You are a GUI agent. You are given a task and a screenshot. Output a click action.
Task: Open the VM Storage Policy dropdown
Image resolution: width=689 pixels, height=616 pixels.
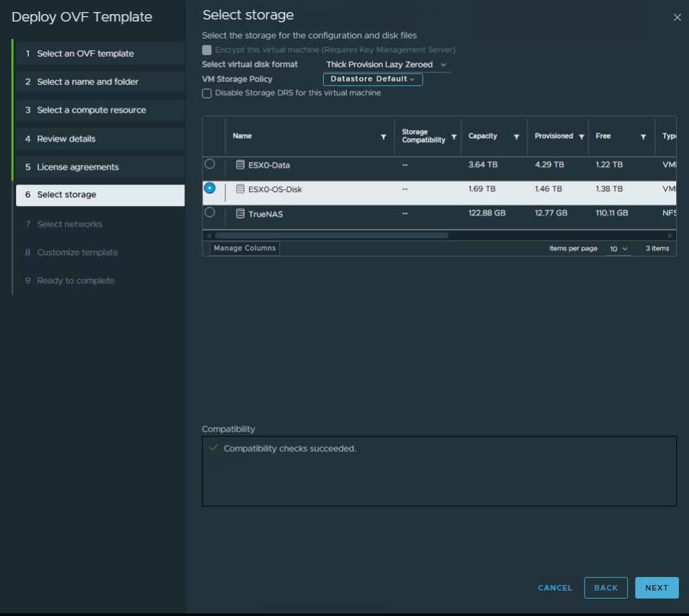(373, 79)
